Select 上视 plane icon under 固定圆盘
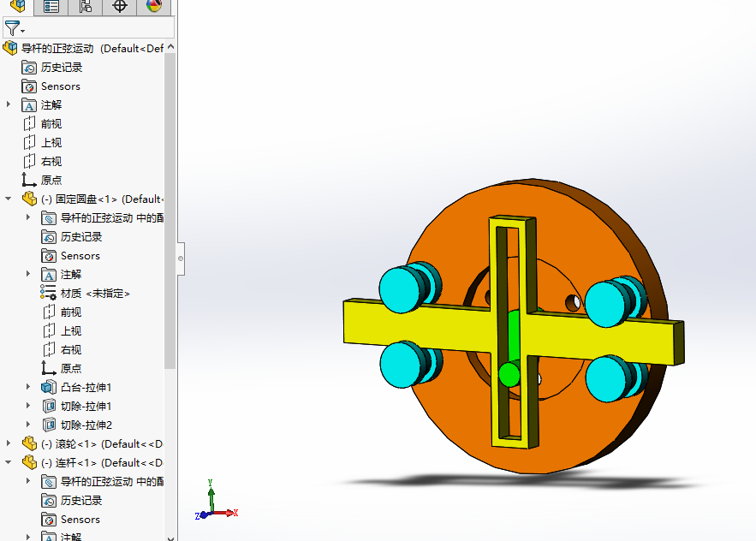Screen dimensions: 756x541 [x=49, y=330]
